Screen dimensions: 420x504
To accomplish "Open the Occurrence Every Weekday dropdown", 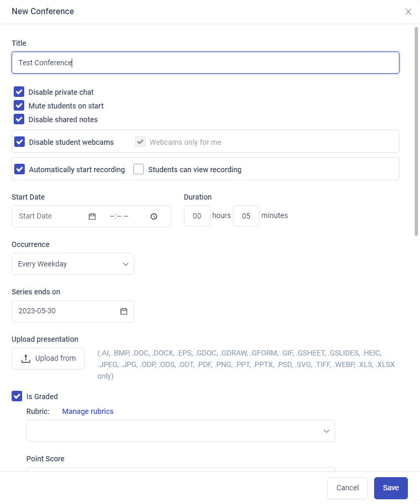I will [73, 264].
